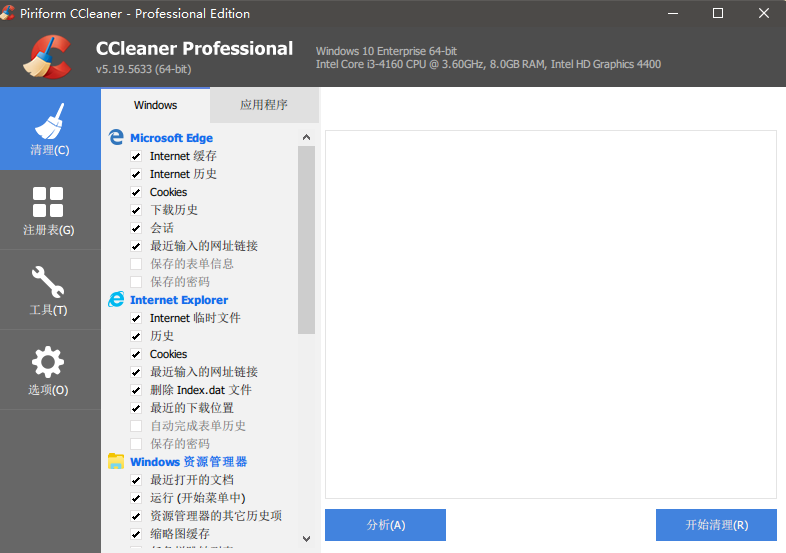Click the 开始清理(R) run cleaner button
This screenshot has width=786, height=553.
point(716,525)
